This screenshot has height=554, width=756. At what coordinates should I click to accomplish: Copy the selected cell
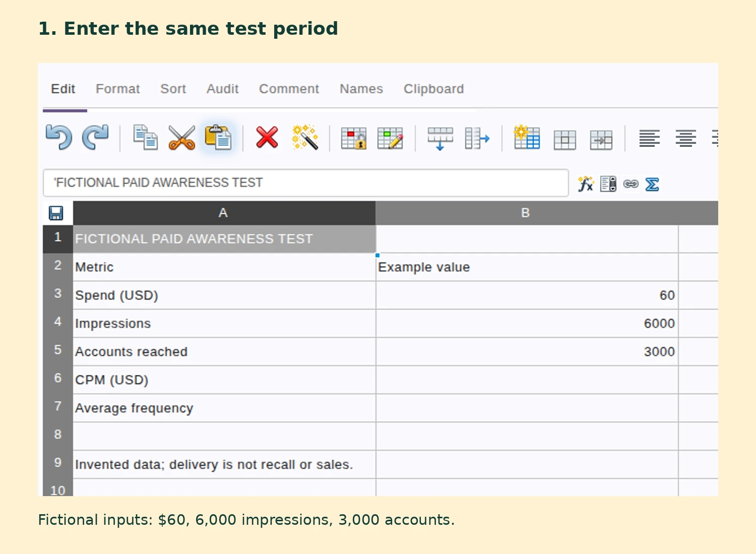[145, 137]
